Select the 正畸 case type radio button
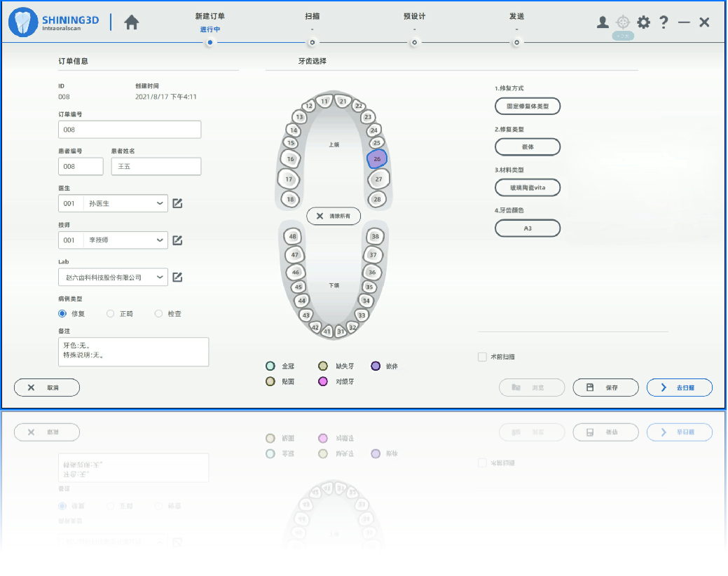The image size is (728, 576). point(111,314)
